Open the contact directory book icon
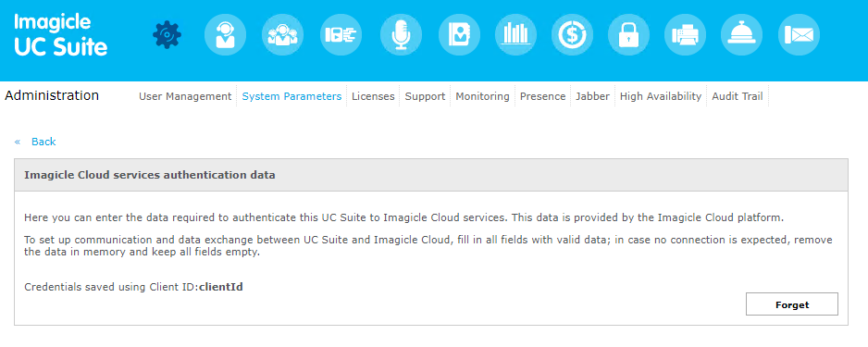This screenshot has width=868, height=347. 459,35
